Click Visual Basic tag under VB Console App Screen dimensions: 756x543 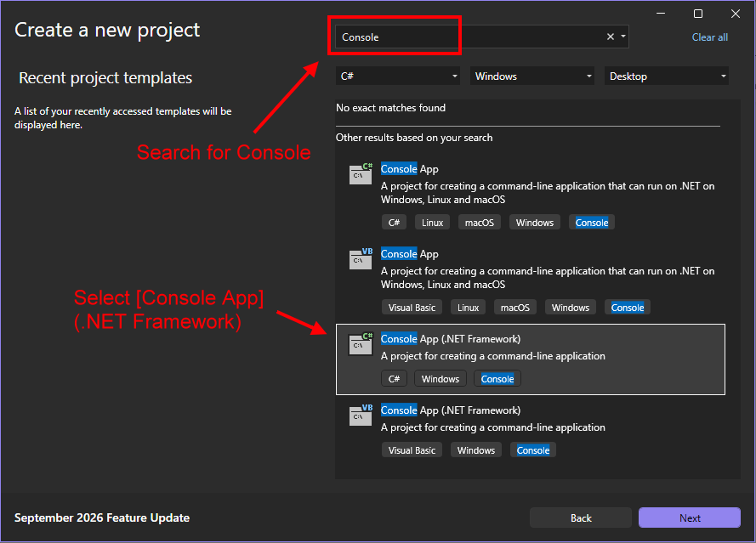[x=412, y=308]
